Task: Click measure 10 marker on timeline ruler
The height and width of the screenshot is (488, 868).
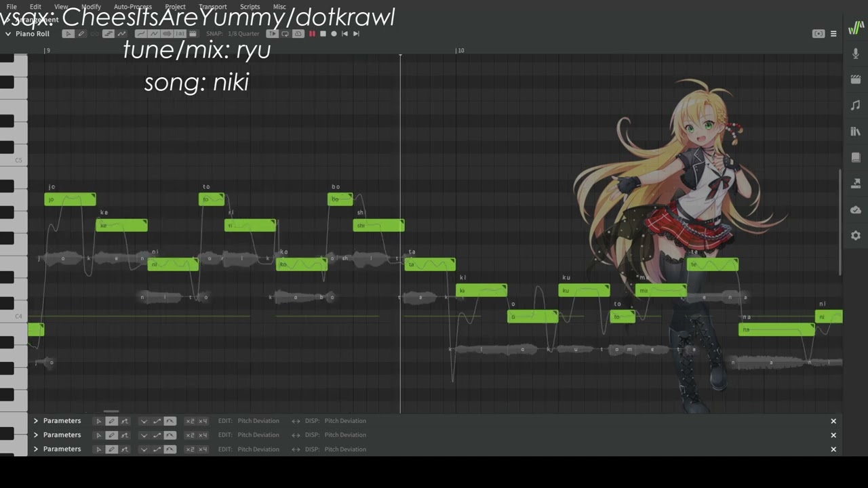Action: coord(460,51)
